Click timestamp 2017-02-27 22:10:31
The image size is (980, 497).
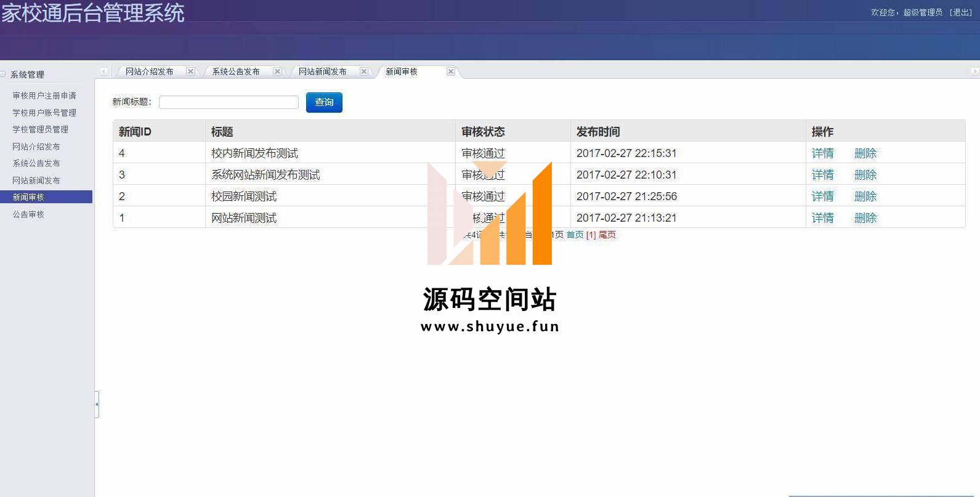pos(626,175)
